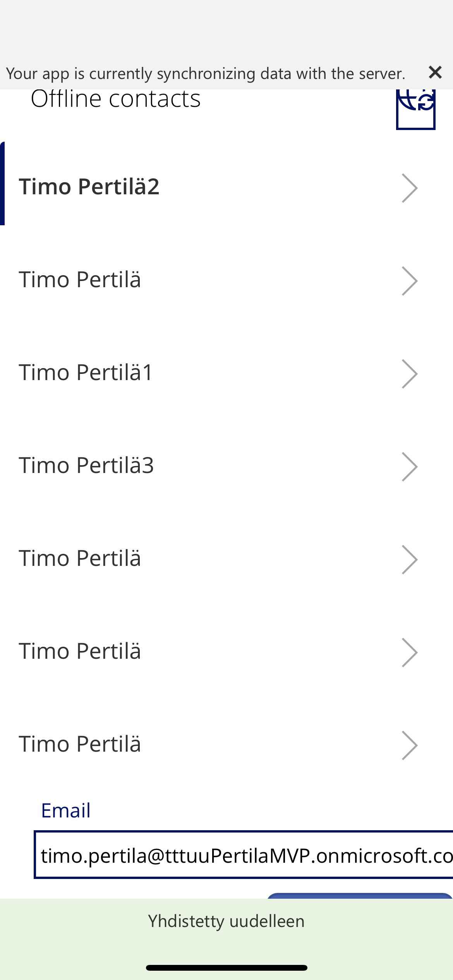Tap the Email field label
This screenshot has height=980, width=453.
[66, 810]
